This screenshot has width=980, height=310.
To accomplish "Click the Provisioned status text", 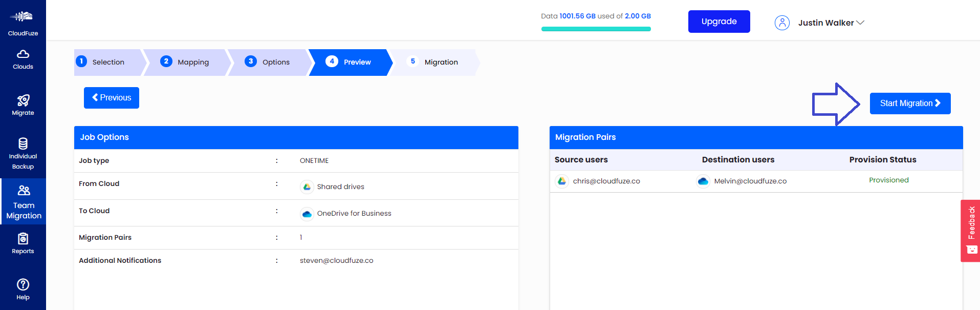I will (x=888, y=180).
